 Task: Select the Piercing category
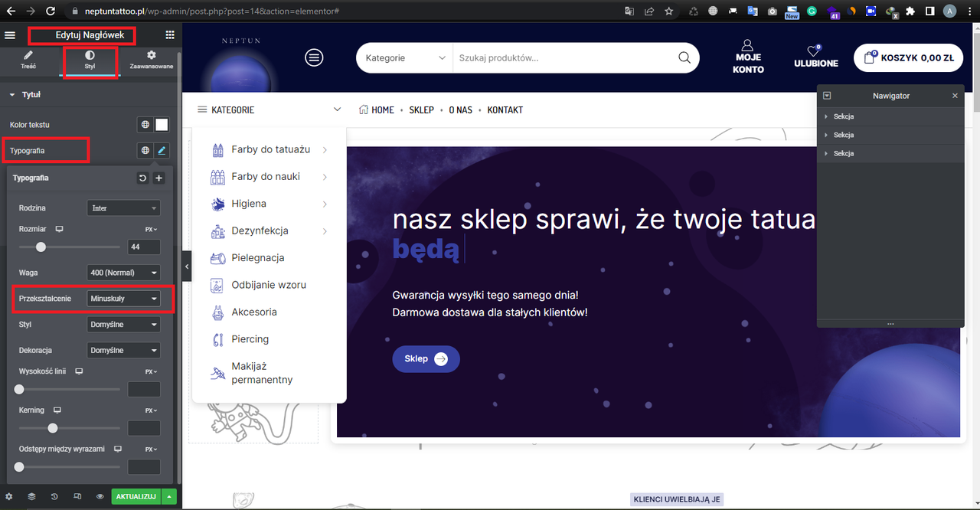pyautogui.click(x=250, y=339)
